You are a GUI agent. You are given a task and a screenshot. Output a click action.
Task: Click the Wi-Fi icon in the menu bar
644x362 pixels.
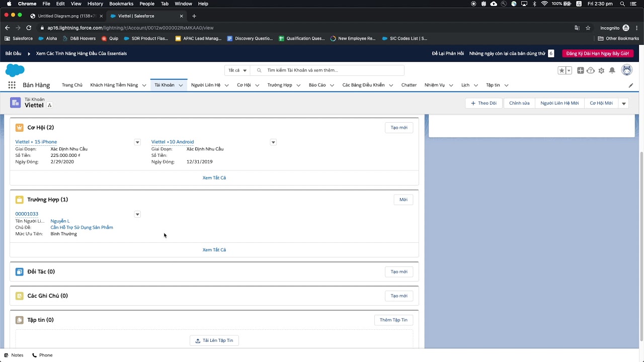pyautogui.click(x=544, y=4)
